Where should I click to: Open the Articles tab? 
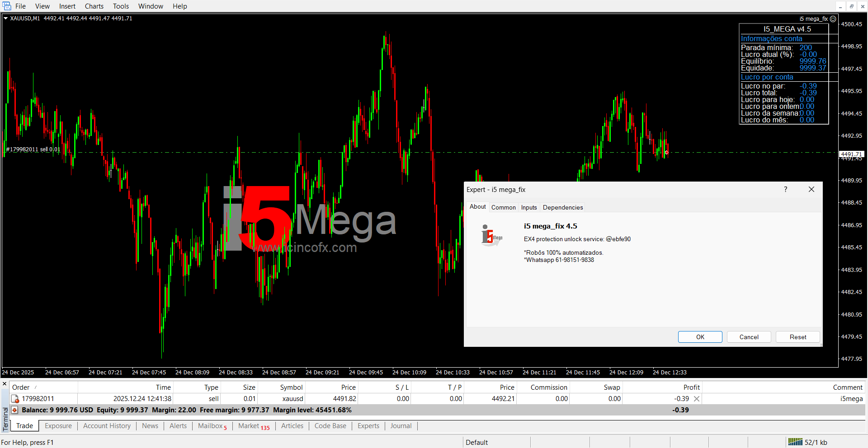292,426
